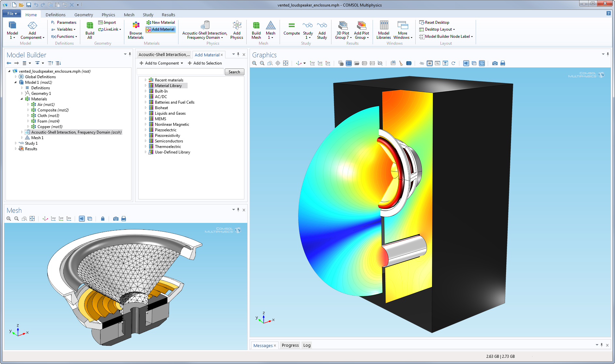The height and width of the screenshot is (364, 615).
Task: Close the Add Material tab
Action: (222, 55)
